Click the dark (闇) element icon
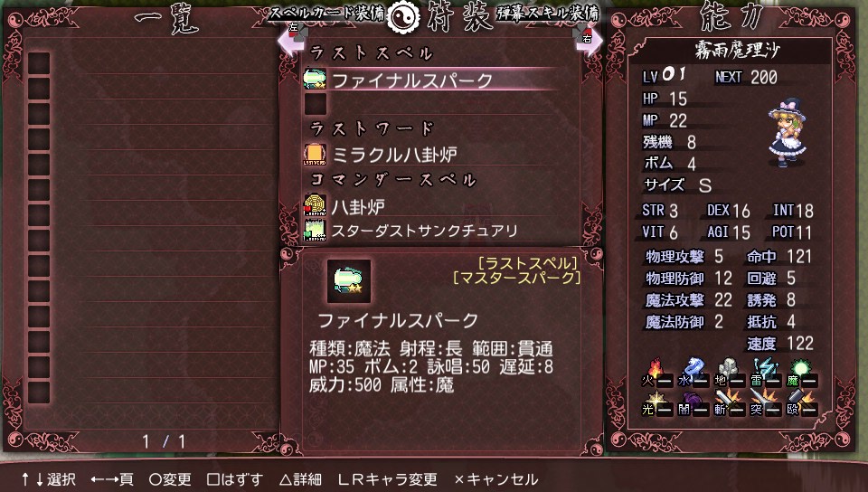 point(693,402)
